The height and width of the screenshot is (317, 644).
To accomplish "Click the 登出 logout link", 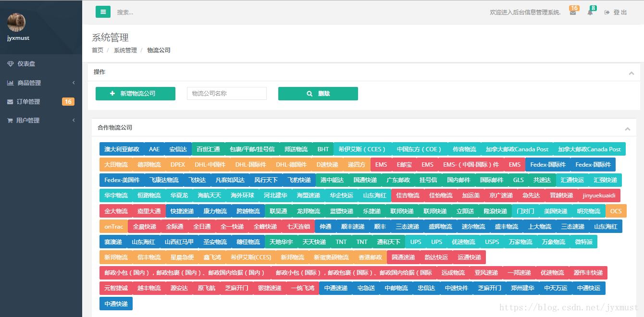I will click(616, 12).
